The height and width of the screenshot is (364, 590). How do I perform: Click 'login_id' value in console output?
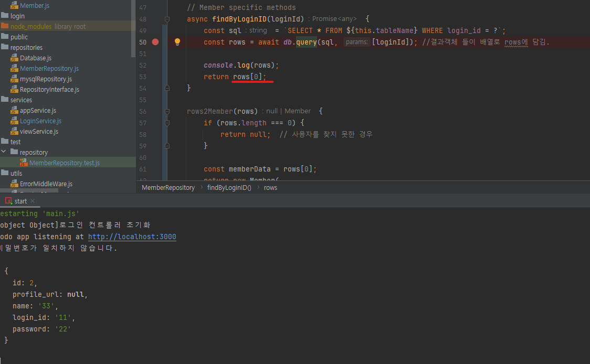63,317
